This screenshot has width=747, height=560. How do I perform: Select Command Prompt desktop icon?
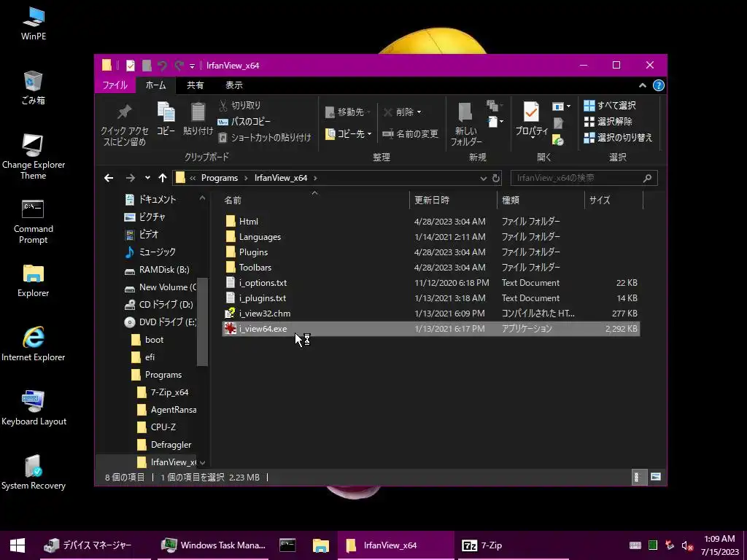34,222
